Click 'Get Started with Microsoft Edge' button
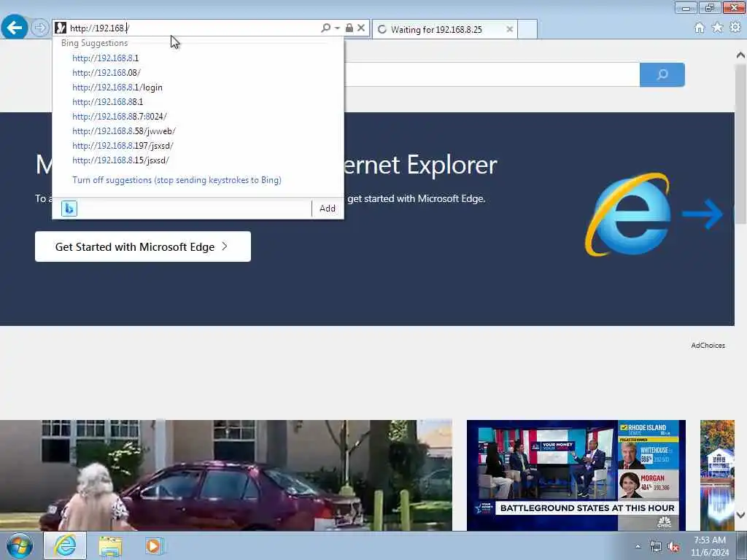The width and height of the screenshot is (747, 560). point(143,246)
